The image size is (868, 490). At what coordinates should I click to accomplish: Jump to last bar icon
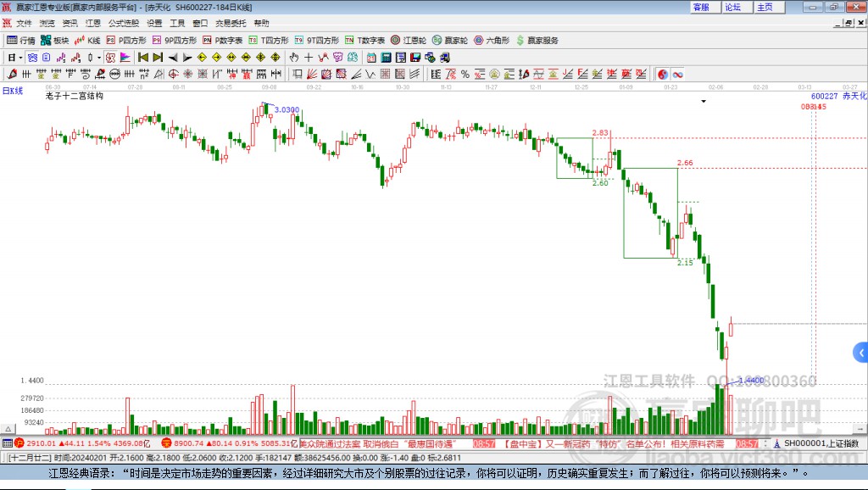[x=158, y=58]
